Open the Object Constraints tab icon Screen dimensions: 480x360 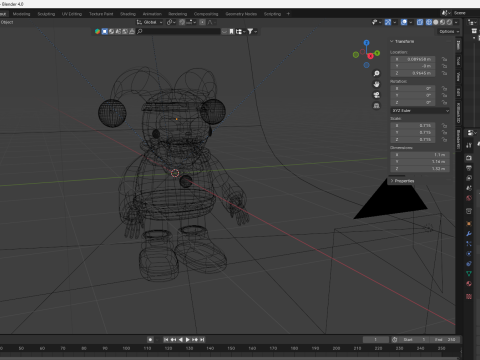469,264
